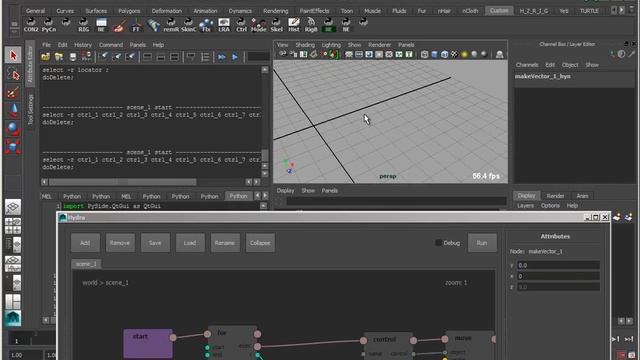Enable wireframe cube icon in viewport toolbar
The height and width of the screenshot is (360, 640).
[424, 54]
